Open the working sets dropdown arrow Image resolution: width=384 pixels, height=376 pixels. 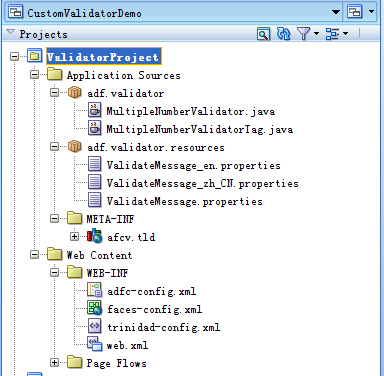click(345, 33)
